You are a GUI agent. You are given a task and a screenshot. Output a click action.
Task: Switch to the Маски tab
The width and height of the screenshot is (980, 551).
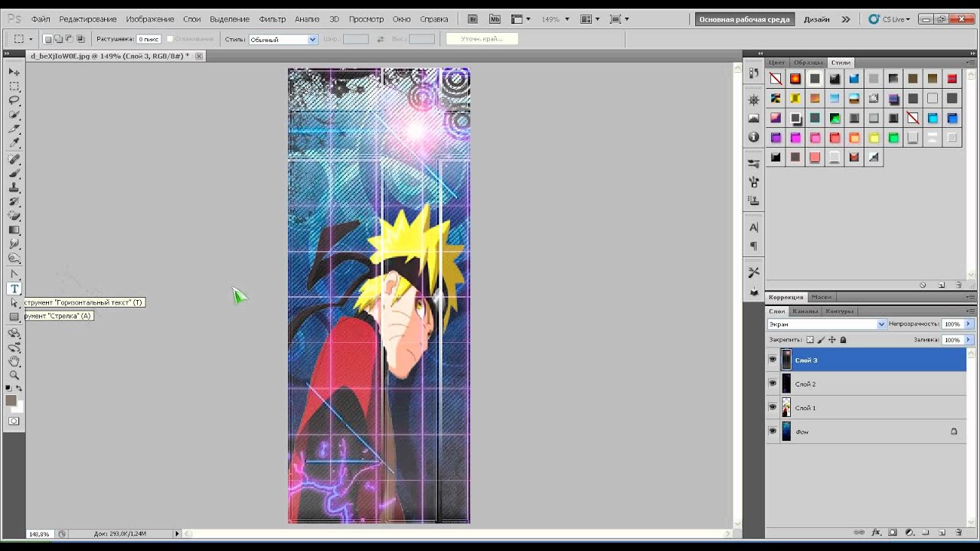coord(822,297)
